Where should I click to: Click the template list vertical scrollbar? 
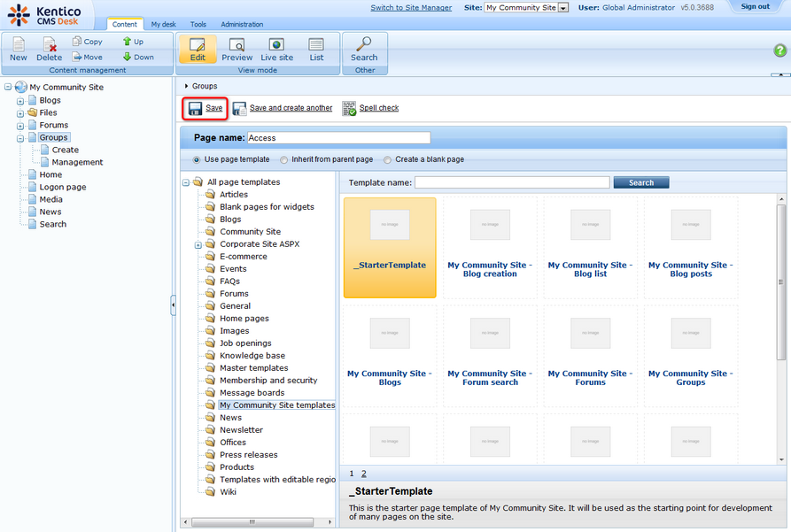781,282
